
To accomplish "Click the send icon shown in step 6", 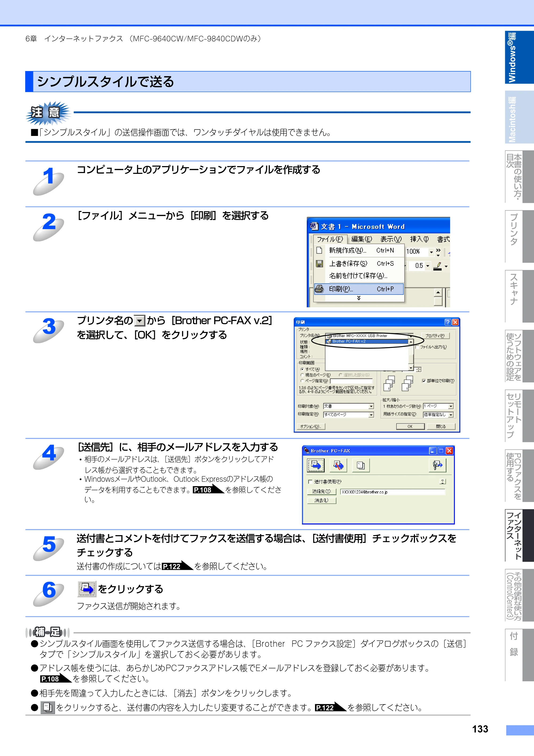I will [x=87, y=589].
